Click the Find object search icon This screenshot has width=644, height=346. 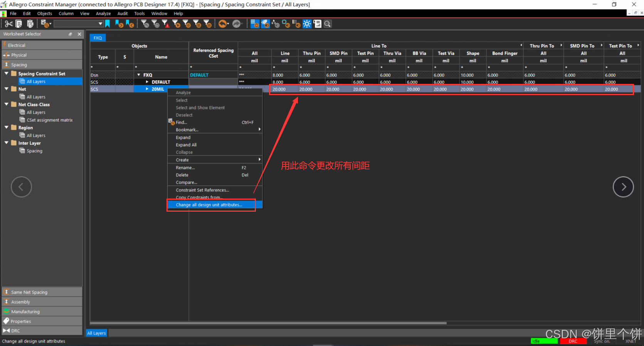45,24
